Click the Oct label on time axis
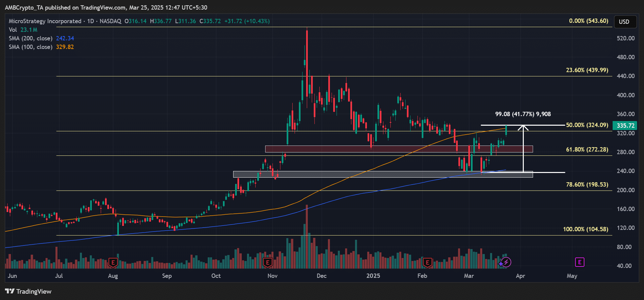This screenshot has height=300, width=644. (216, 276)
